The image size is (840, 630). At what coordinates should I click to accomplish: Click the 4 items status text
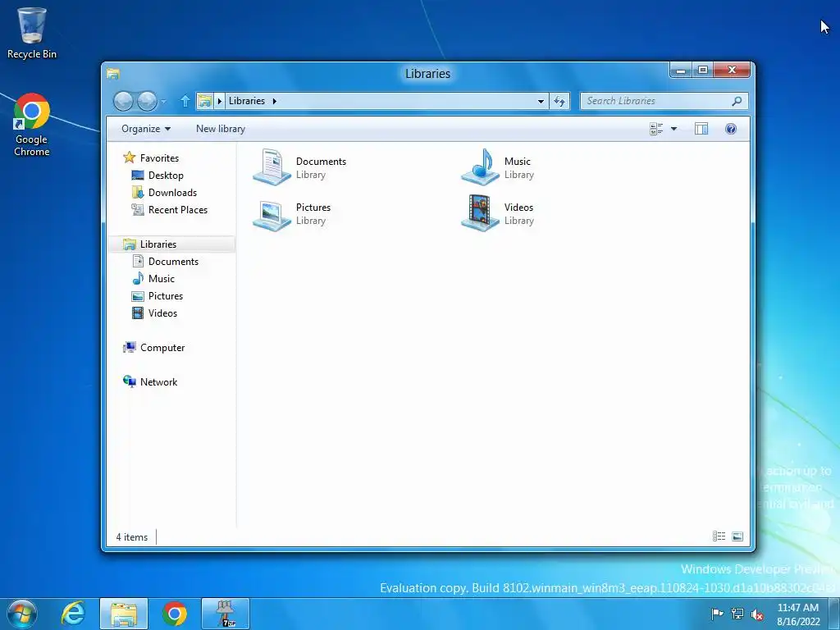click(132, 536)
